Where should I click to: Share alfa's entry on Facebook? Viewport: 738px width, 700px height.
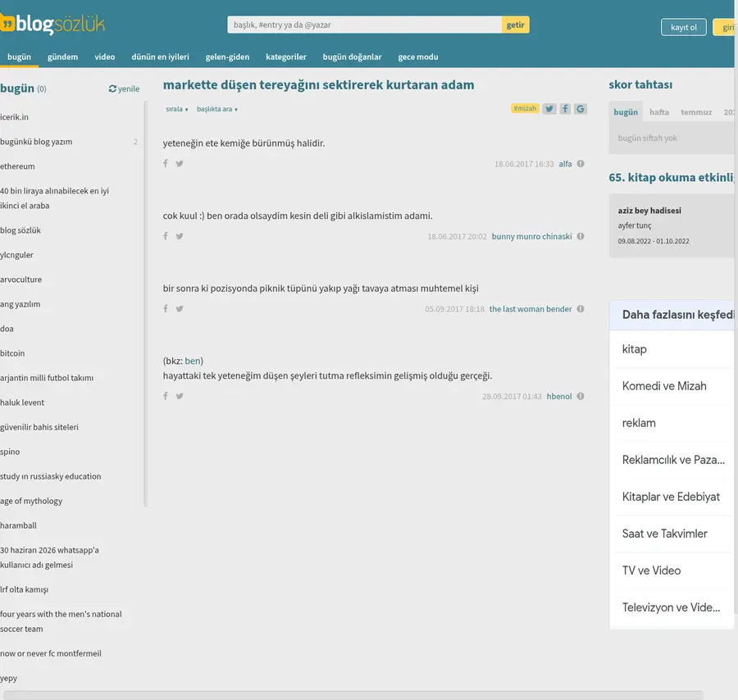165,163
